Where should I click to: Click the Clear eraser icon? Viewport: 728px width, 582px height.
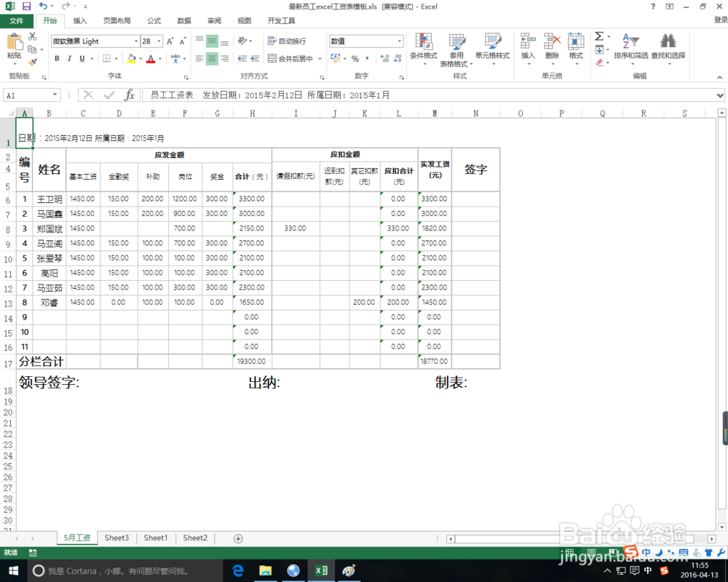coord(599,62)
